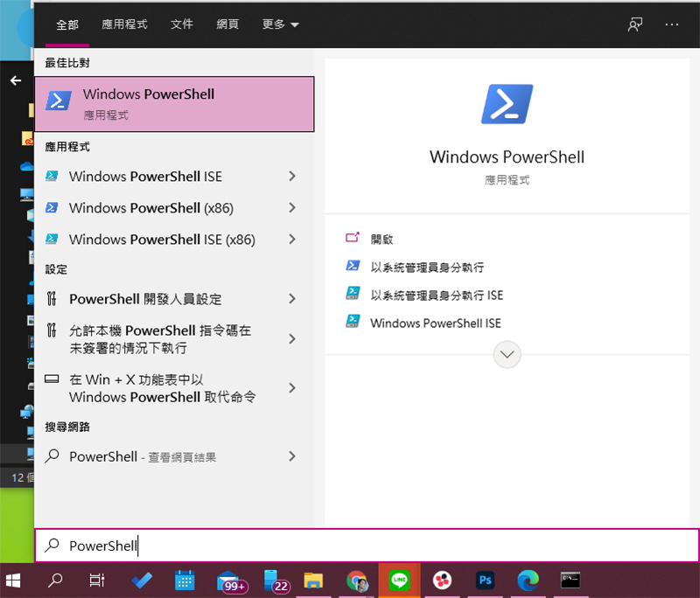This screenshot has width=700, height=598.
Task: Expand 允許本機 PowerShell 指令碼 setting arrow
Action: [x=292, y=339]
